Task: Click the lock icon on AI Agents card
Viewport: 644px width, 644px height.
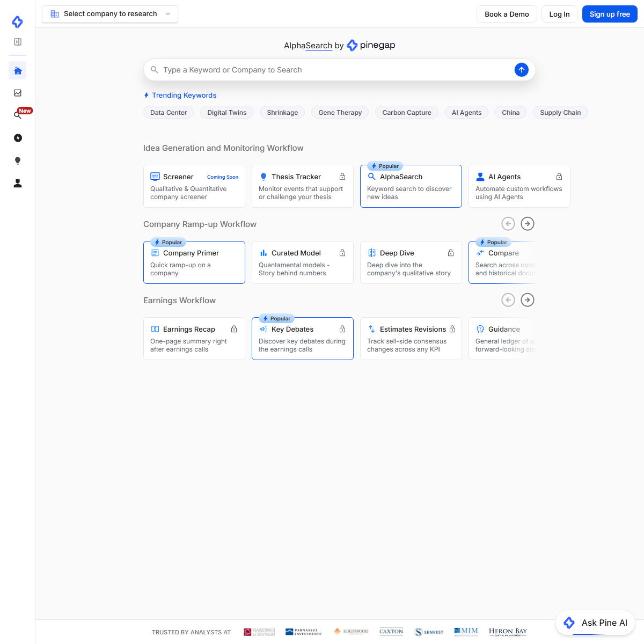Action: click(559, 177)
